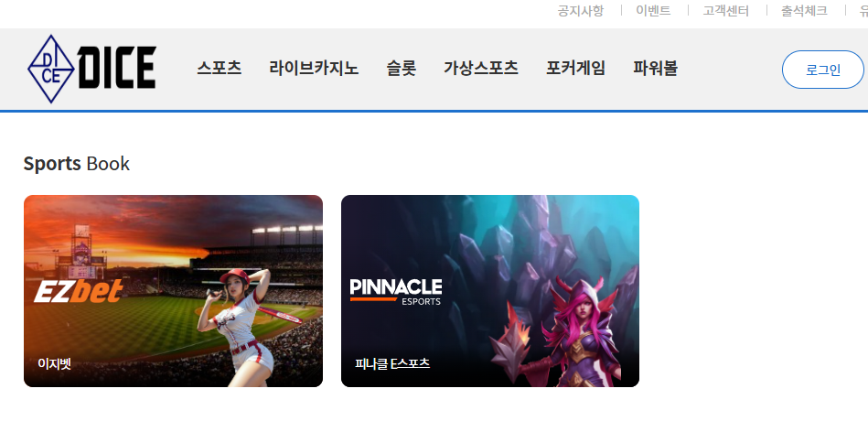Viewport: 868px width, 421px height.
Task: Click the 로그인 button
Action: [x=823, y=70]
